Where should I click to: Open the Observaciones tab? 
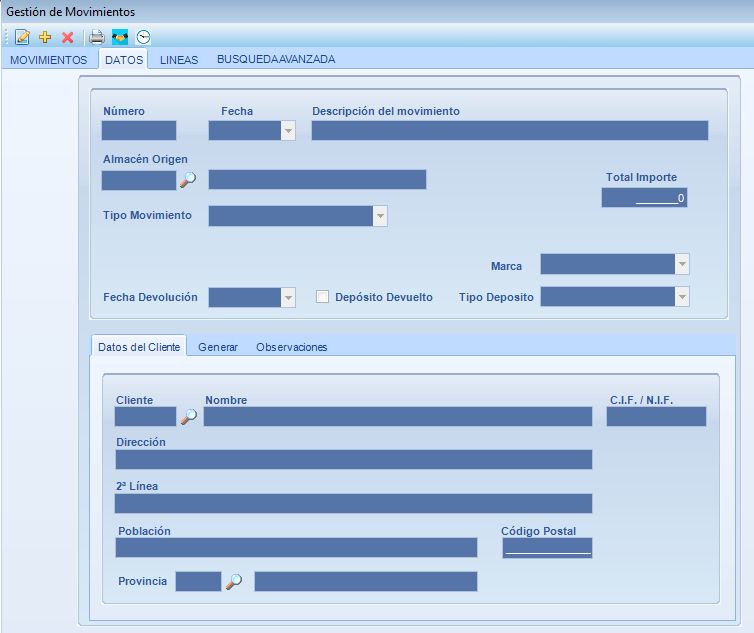pos(291,347)
